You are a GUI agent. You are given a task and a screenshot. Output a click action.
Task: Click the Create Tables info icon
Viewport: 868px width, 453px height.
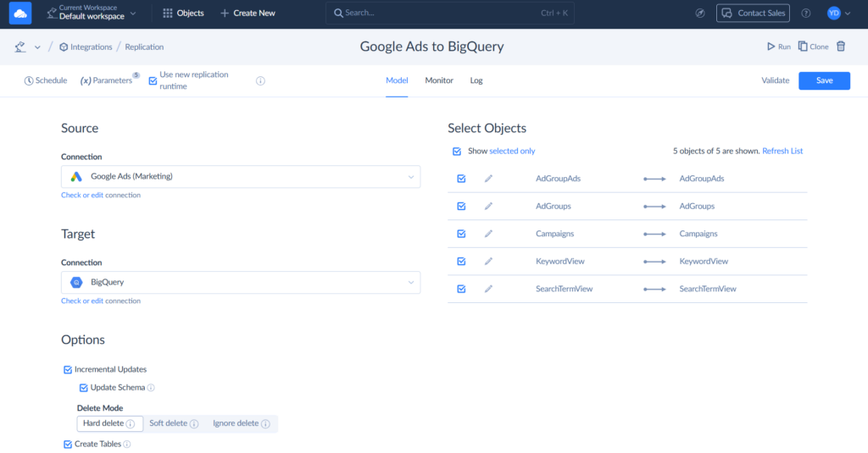tap(127, 445)
